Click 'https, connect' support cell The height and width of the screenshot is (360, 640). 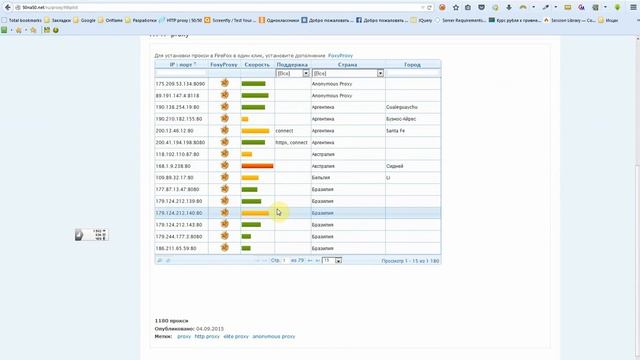(x=293, y=142)
